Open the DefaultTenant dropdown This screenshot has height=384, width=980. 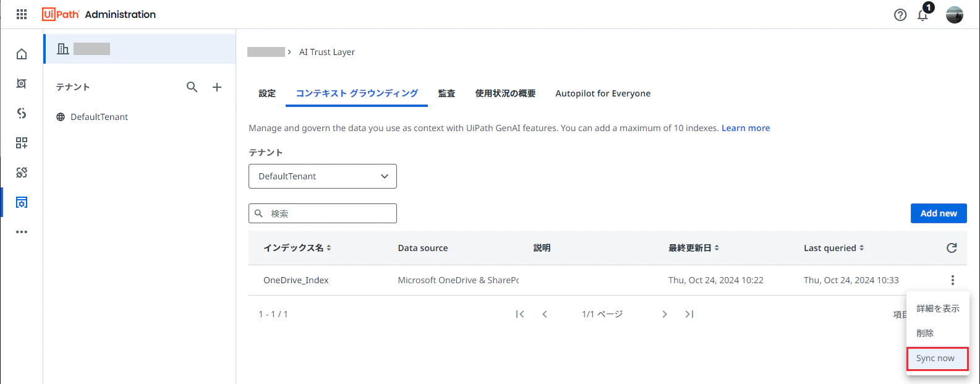[323, 176]
